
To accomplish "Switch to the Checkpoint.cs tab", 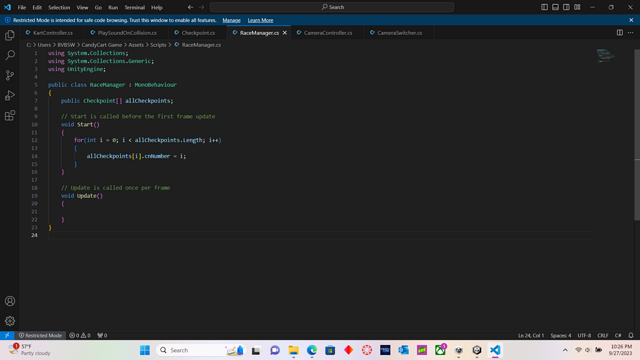I will (197, 33).
